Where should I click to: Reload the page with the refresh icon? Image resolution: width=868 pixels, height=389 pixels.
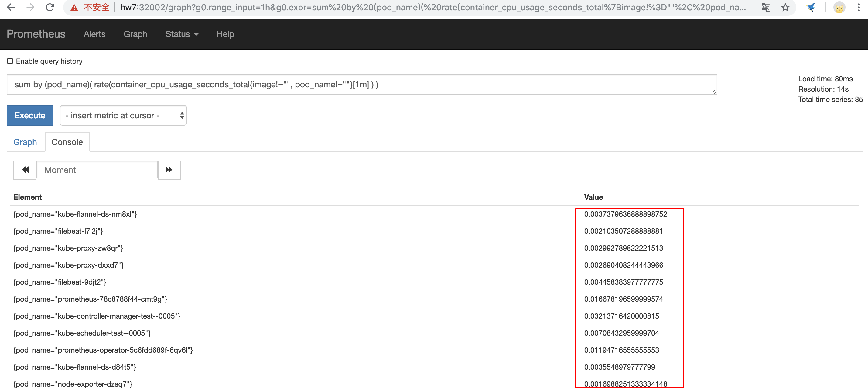click(50, 7)
